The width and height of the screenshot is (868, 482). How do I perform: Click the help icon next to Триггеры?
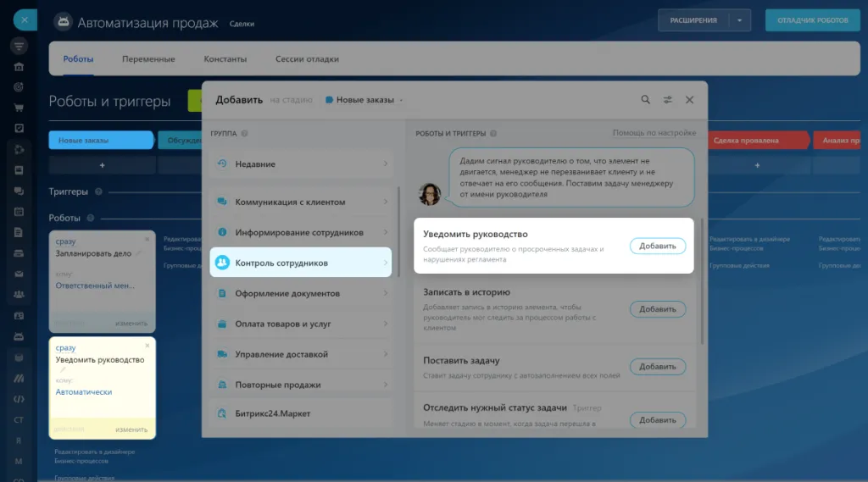[x=98, y=192]
